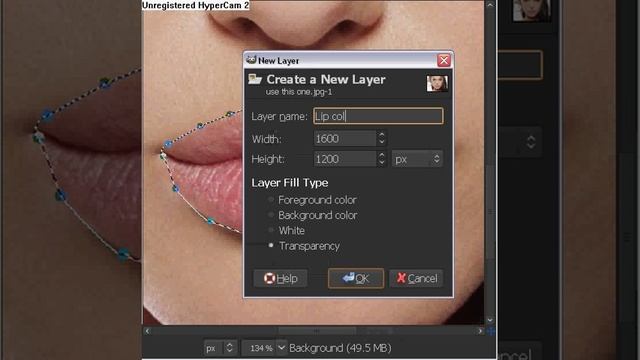Close the New Layer dialog window

(444, 60)
